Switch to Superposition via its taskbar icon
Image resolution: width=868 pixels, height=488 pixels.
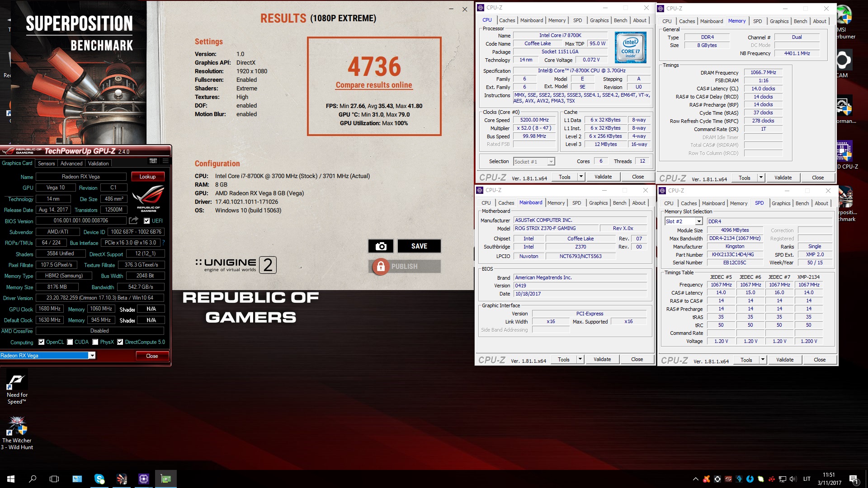pos(122,479)
